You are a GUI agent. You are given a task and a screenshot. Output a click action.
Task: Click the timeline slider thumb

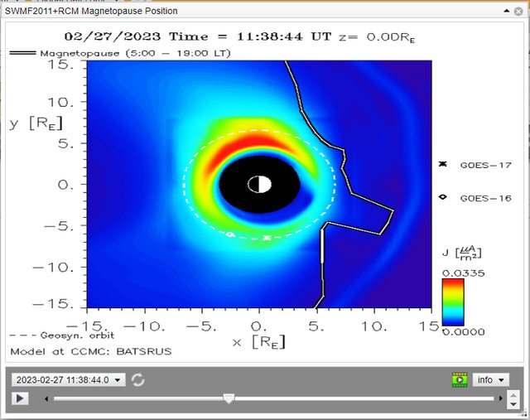pyautogui.click(x=229, y=398)
